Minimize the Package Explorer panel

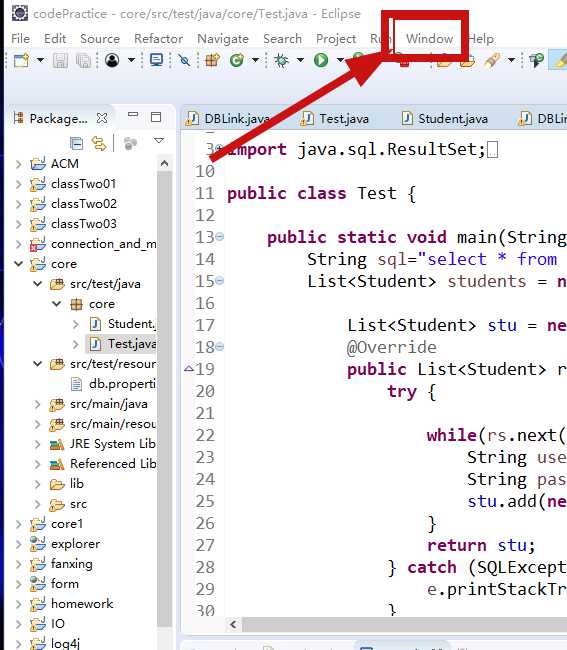[133, 114]
